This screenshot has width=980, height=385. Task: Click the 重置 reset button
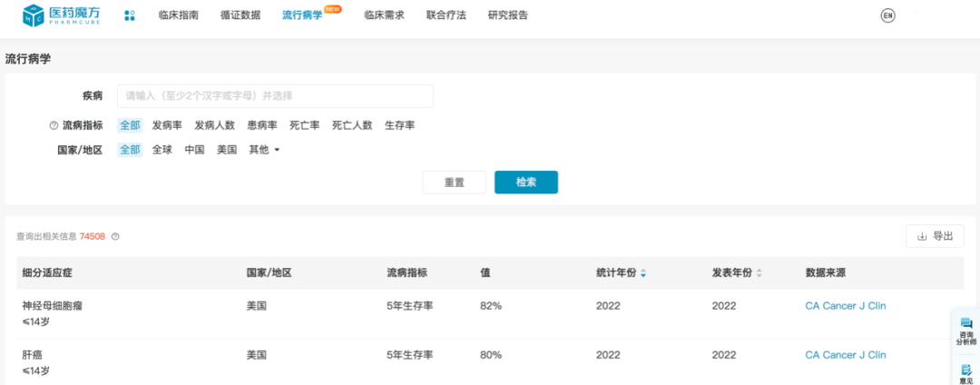[x=455, y=183]
